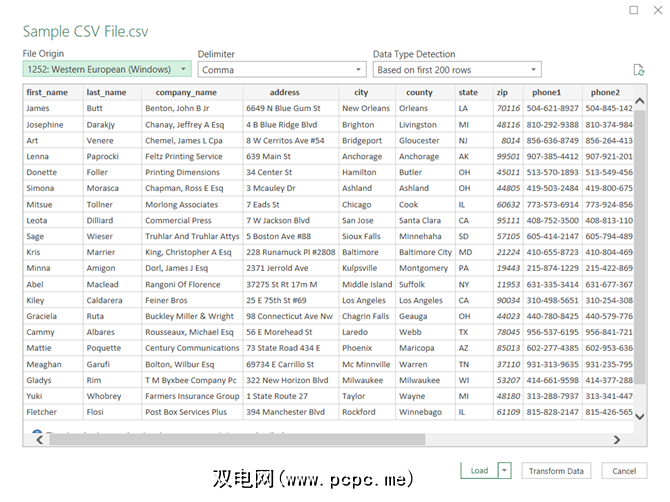670x502 pixels.
Task: Click the cell 'Century Communications'
Action: point(192,348)
